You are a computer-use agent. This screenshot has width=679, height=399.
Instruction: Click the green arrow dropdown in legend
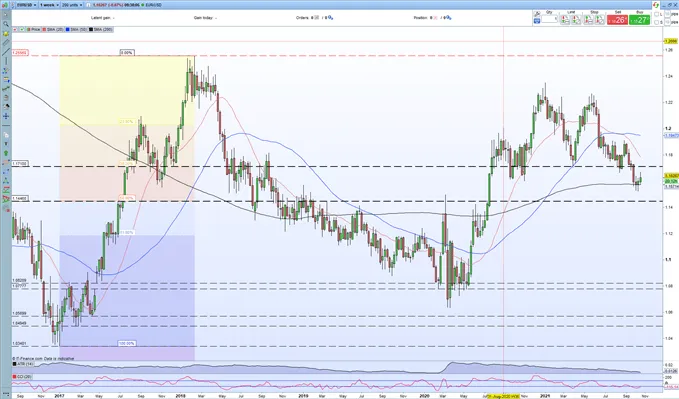(x=22, y=29)
